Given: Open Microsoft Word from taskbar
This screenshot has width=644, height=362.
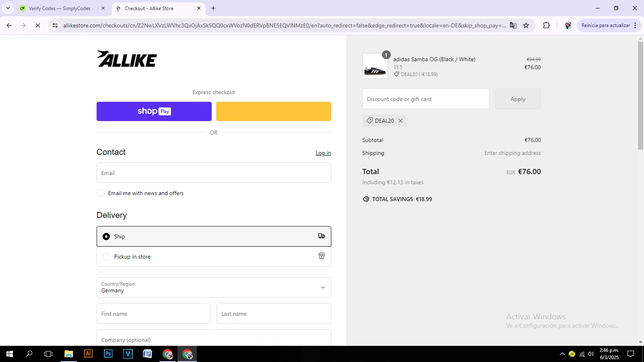Looking at the screenshot, I should (x=148, y=354).
